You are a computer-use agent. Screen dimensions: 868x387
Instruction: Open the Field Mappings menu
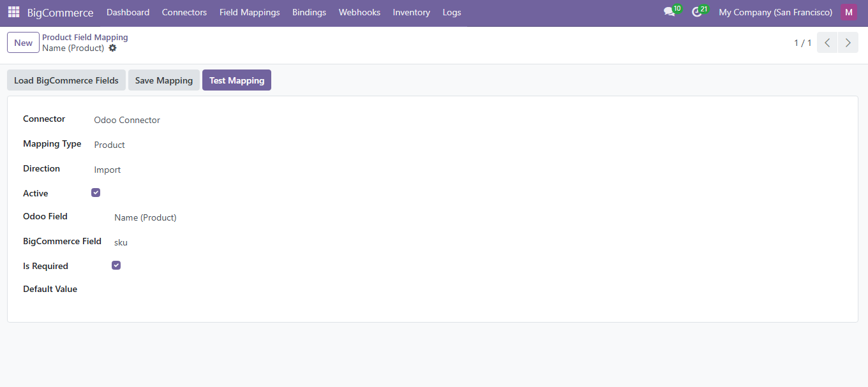[x=250, y=12]
